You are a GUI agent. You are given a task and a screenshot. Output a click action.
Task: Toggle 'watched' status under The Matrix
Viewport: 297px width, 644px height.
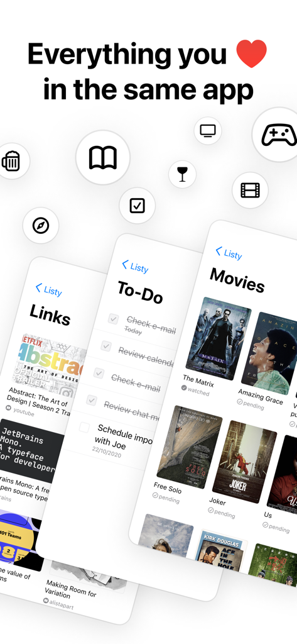(195, 390)
